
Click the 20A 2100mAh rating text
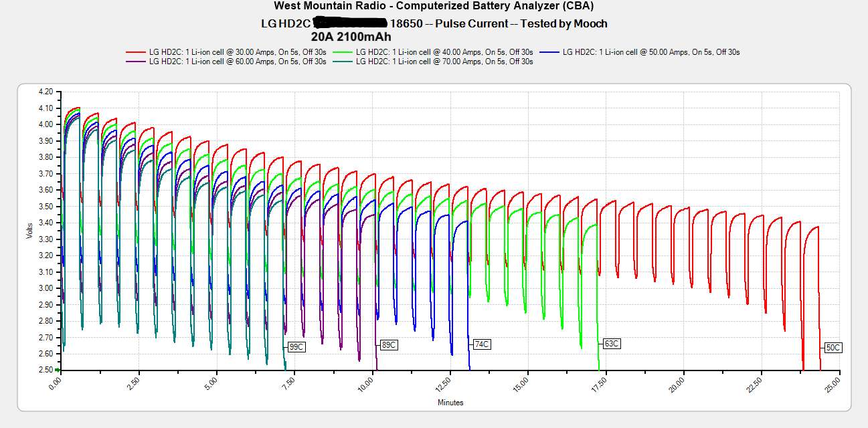tap(351, 36)
